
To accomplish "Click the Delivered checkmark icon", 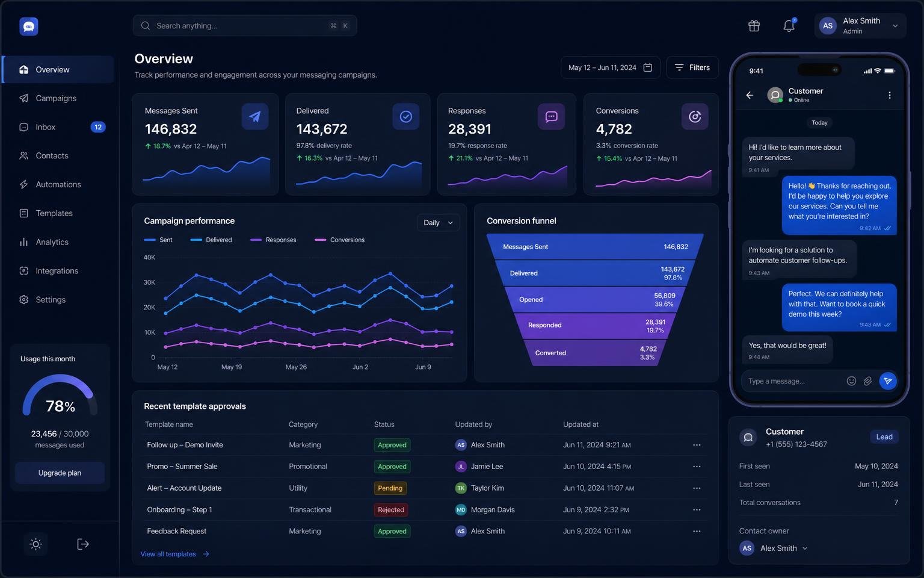I will pyautogui.click(x=406, y=117).
